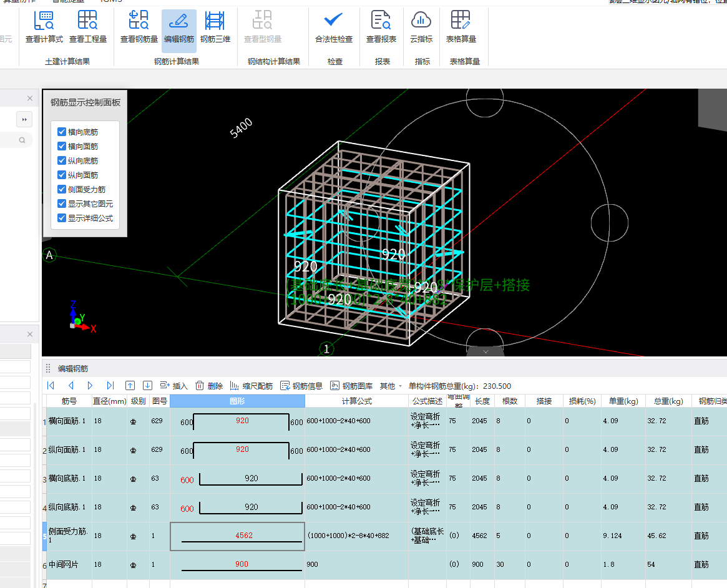Open 查看计算式 tool
727x588 pixels.
pos(44,28)
